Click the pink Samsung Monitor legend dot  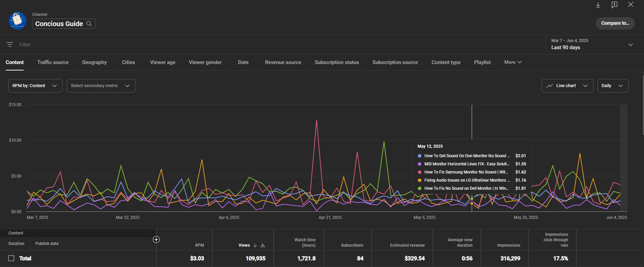click(x=420, y=172)
